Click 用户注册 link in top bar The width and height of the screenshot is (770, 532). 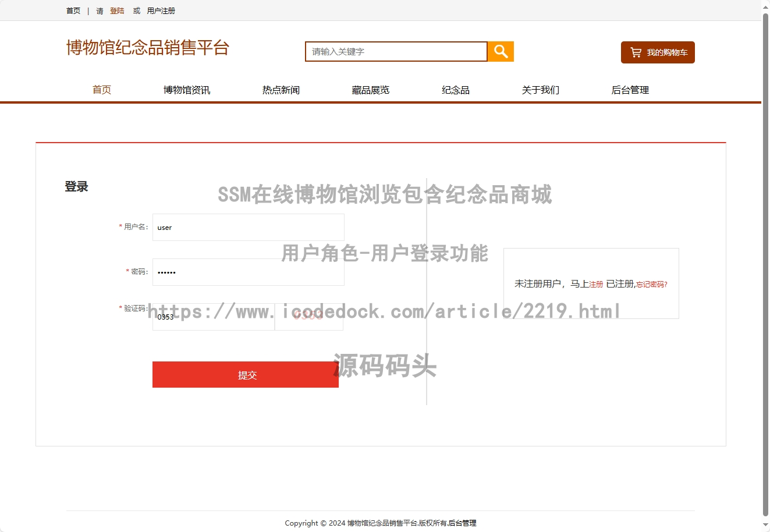(161, 10)
